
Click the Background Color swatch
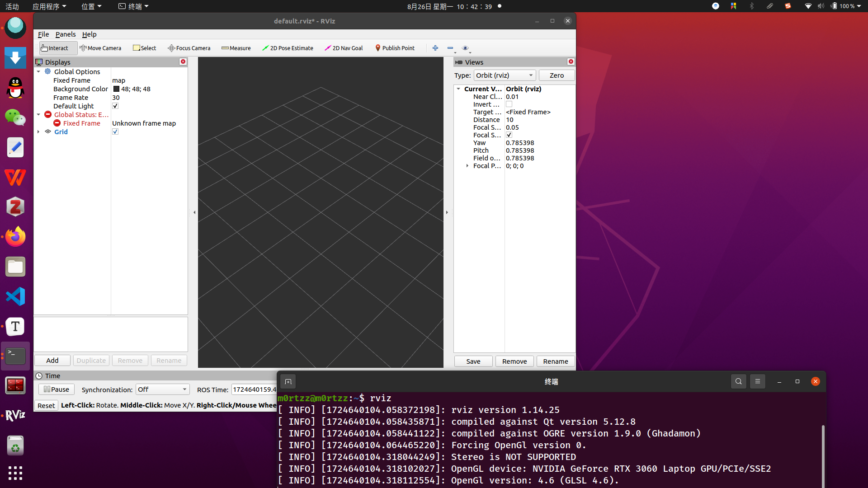(116, 89)
